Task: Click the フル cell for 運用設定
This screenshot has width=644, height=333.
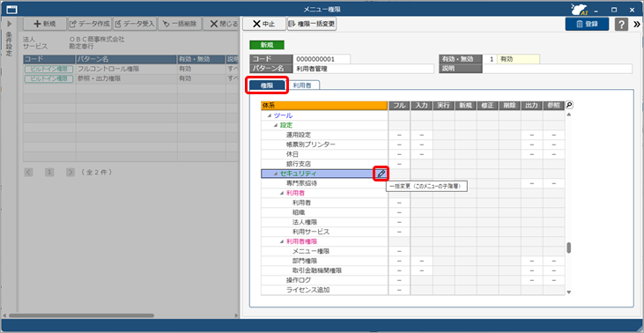Action: [399, 135]
